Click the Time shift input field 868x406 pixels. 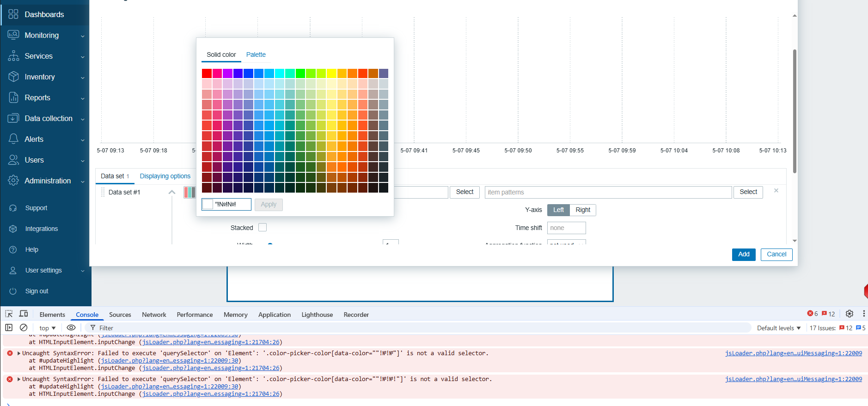coord(567,228)
